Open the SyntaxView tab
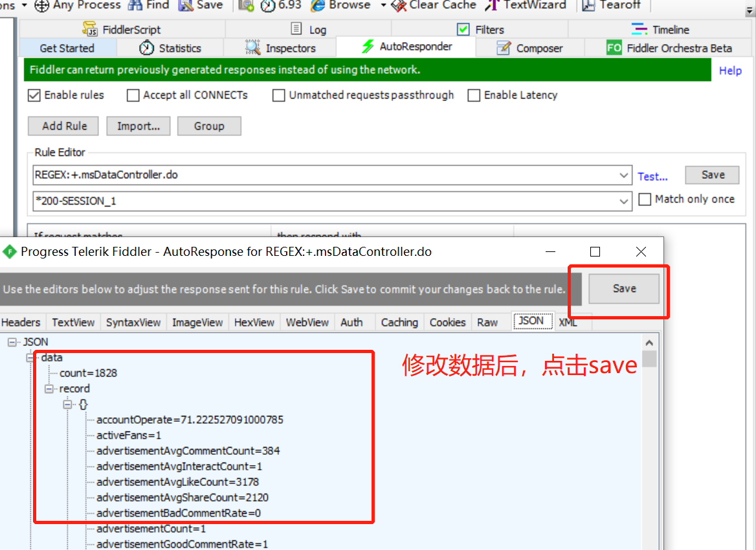Image resolution: width=756 pixels, height=550 pixels. pyautogui.click(x=133, y=322)
